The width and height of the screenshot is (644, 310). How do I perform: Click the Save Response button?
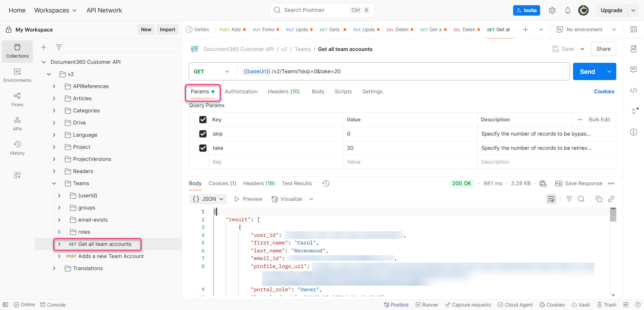[579, 183]
